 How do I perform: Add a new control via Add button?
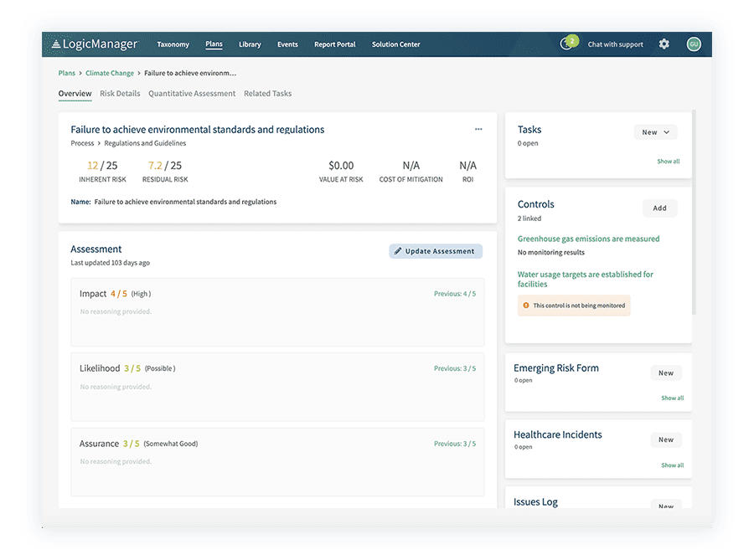pos(660,208)
